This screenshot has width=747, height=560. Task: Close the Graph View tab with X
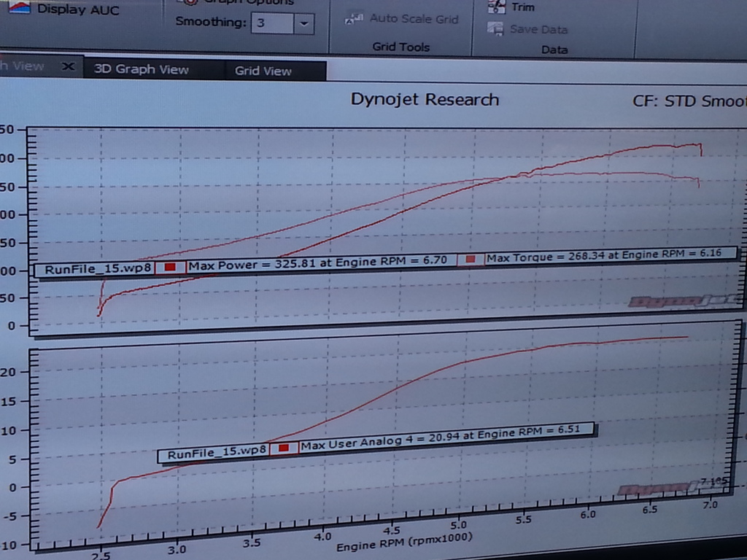click(68, 66)
